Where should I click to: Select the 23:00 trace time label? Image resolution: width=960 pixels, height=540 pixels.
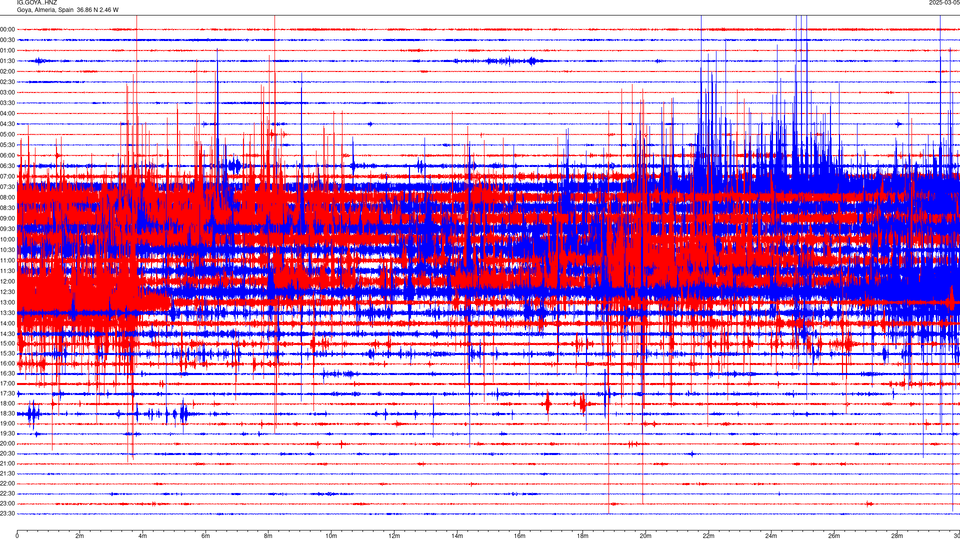tap(8, 503)
